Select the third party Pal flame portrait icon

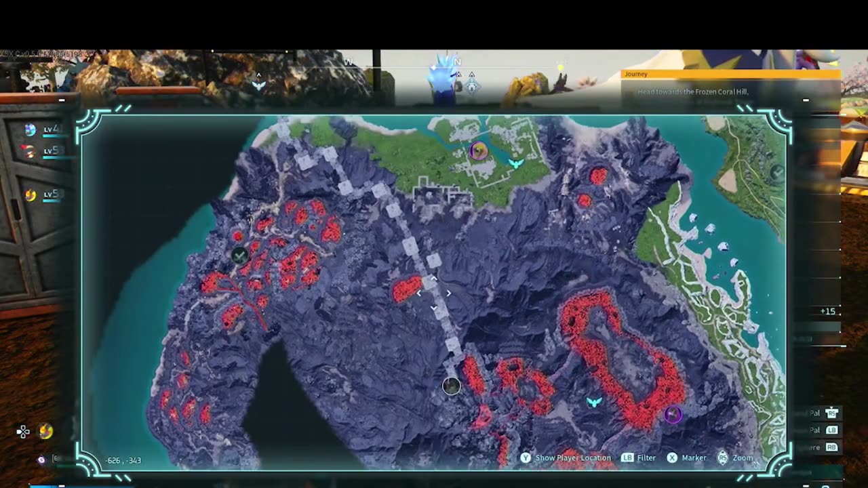point(31,195)
